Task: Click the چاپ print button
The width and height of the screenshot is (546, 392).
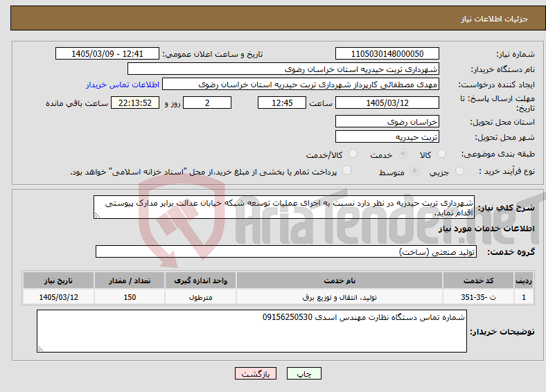Action: pos(304,373)
